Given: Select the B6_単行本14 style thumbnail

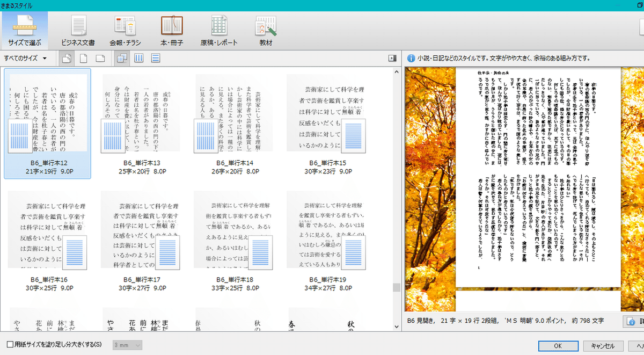Looking at the screenshot, I should pyautogui.click(x=235, y=123).
